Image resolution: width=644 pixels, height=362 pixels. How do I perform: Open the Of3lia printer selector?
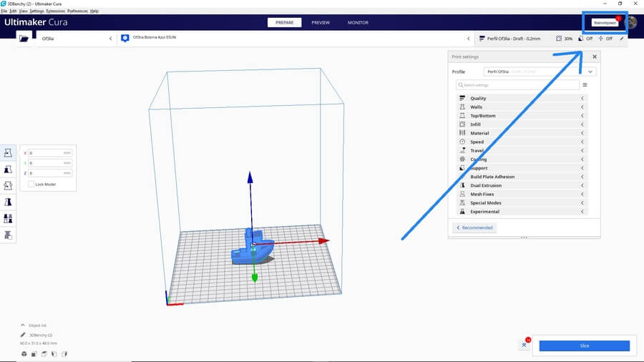[77, 39]
